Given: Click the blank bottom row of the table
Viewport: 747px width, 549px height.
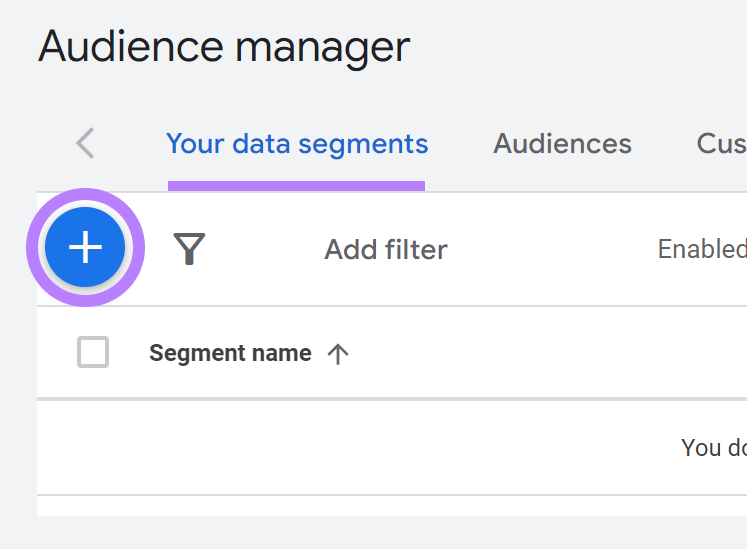Looking at the screenshot, I should [390, 506].
